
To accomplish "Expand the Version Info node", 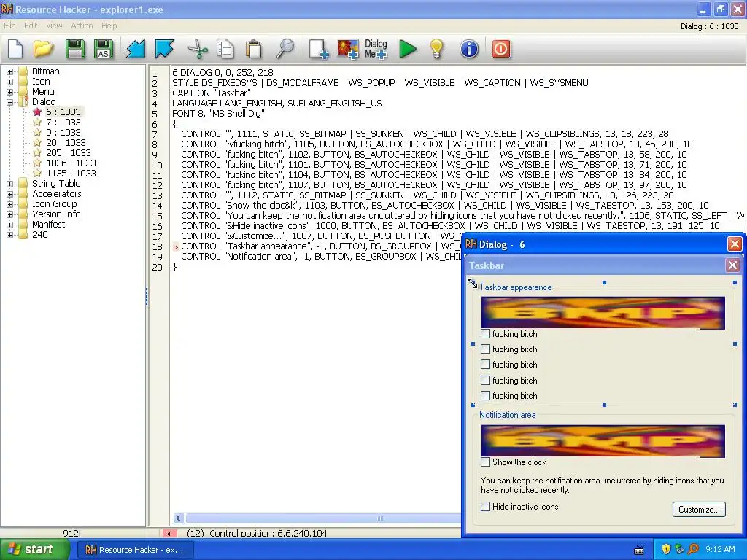I will pyautogui.click(x=9, y=215).
